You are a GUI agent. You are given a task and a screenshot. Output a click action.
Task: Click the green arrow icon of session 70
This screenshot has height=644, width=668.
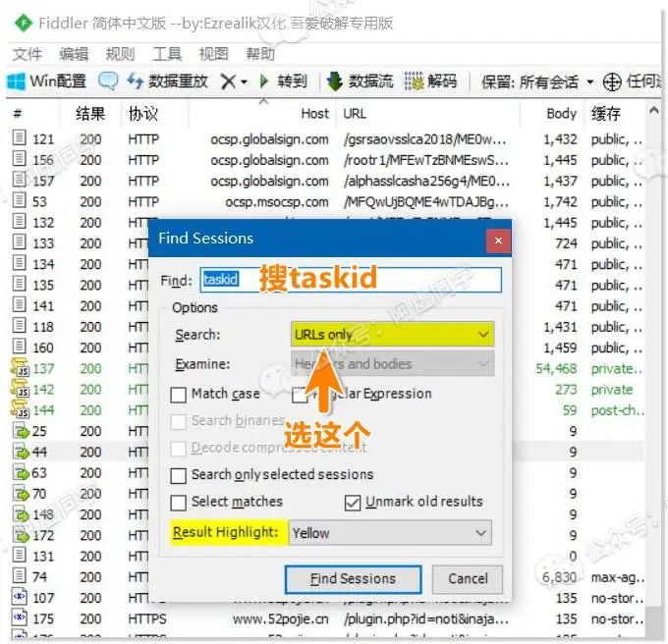(21, 494)
